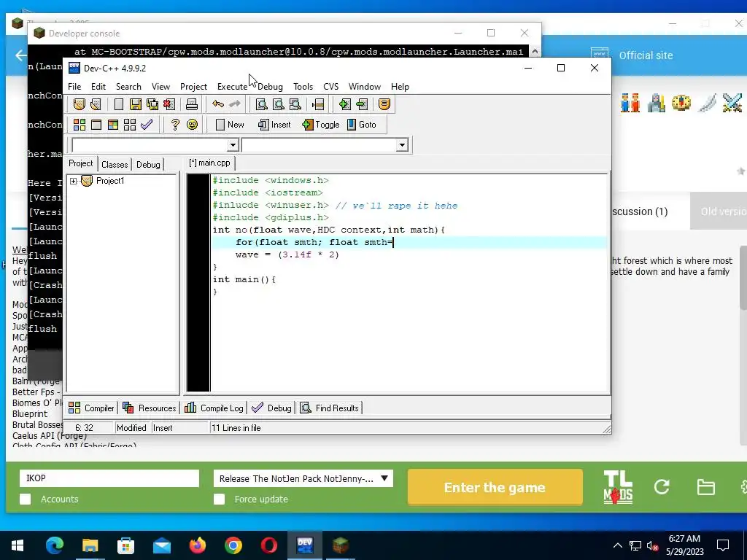Click the Open Project or File toolbar icon
Image resolution: width=747 pixels, height=560 pixels.
96,104
